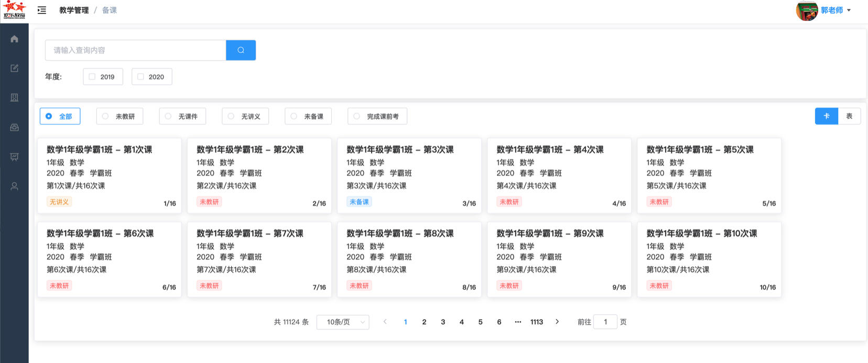Screen dimensions: 868x363
Task: Switch to table view 表
Action: pyautogui.click(x=849, y=116)
